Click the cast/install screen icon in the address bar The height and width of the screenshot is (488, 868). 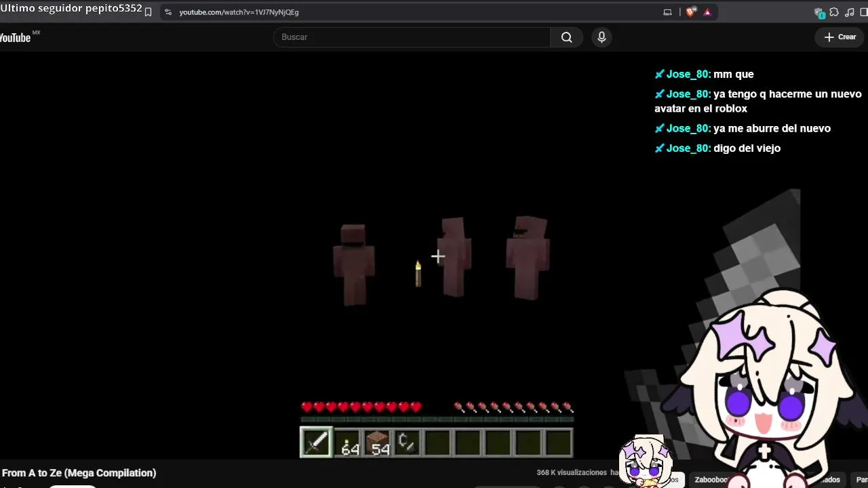pyautogui.click(x=667, y=12)
